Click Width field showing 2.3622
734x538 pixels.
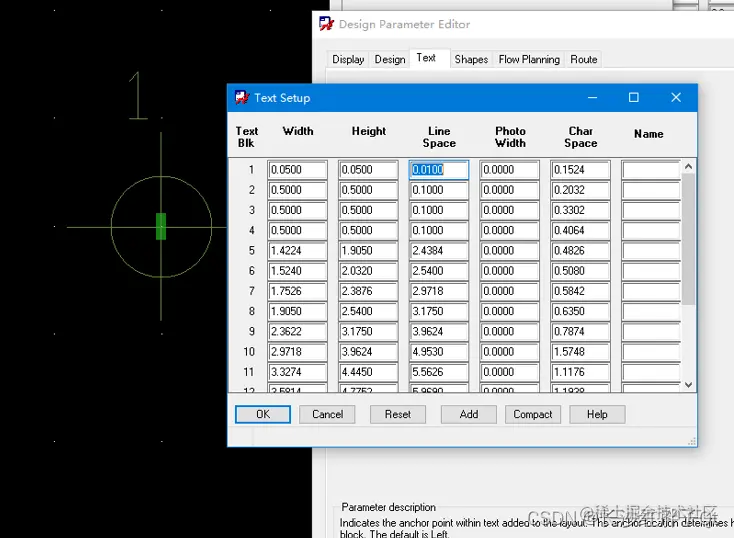click(x=298, y=332)
